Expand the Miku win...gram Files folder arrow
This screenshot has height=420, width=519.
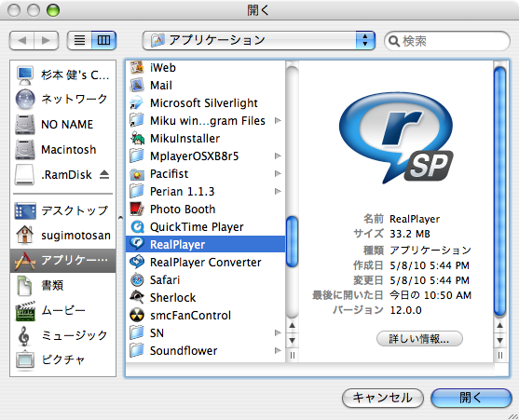pos(278,121)
